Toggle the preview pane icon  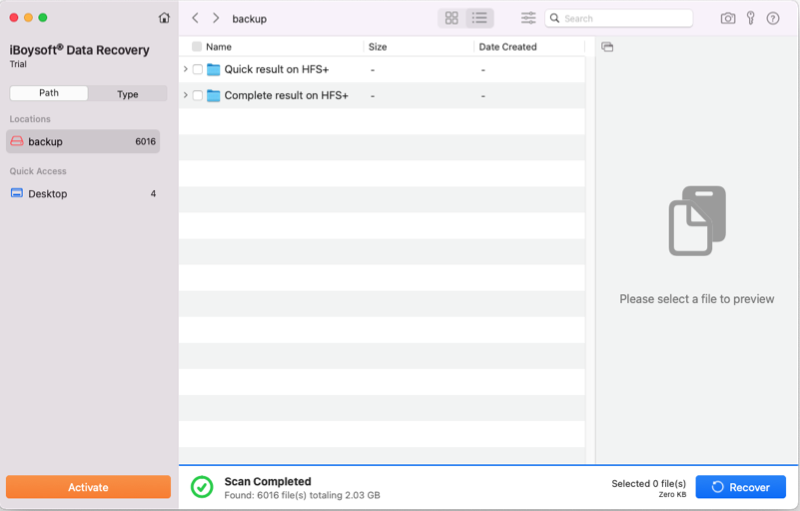[607, 47]
